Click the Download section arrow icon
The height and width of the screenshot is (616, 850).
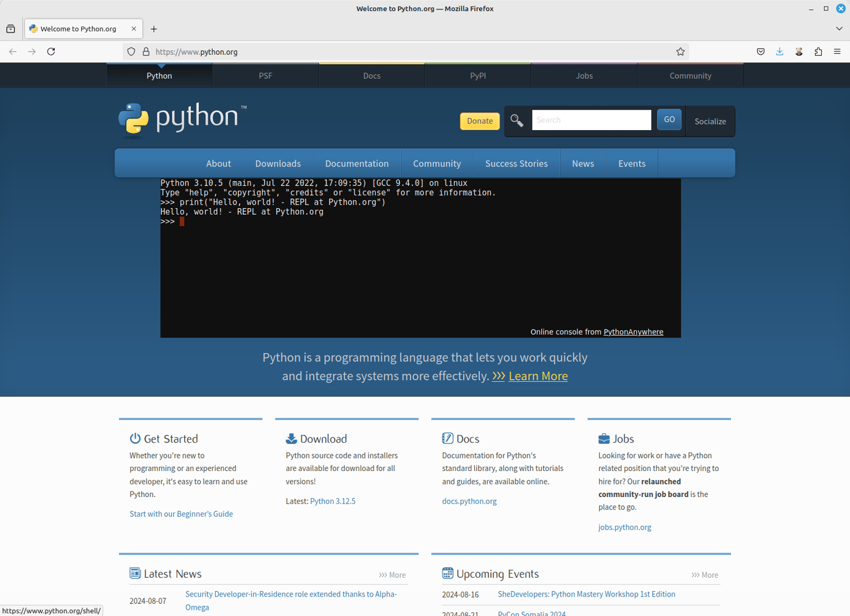(x=291, y=438)
